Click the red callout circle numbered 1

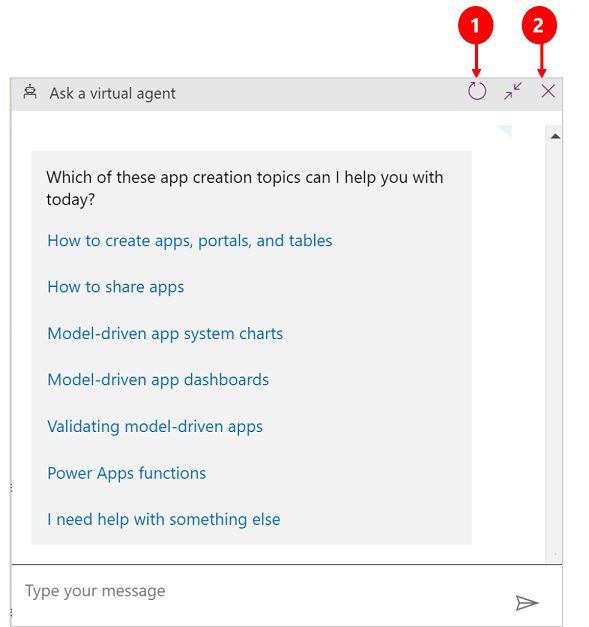pyautogui.click(x=475, y=25)
